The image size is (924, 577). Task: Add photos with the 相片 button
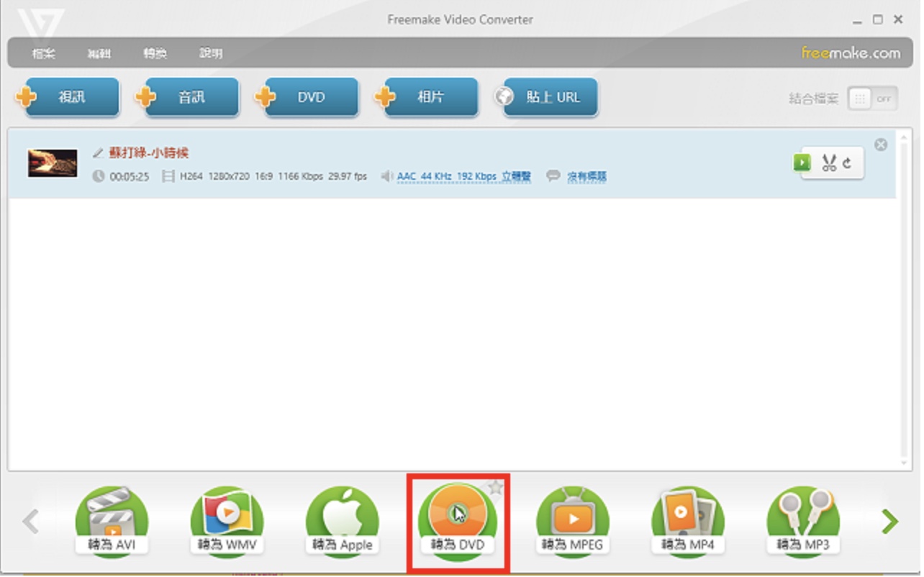point(425,97)
